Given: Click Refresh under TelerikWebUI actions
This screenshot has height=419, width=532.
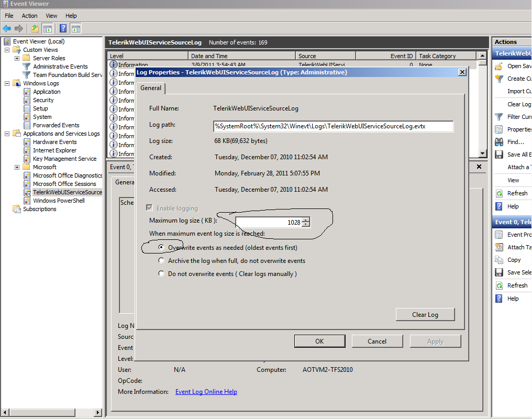Looking at the screenshot, I should 517,193.
